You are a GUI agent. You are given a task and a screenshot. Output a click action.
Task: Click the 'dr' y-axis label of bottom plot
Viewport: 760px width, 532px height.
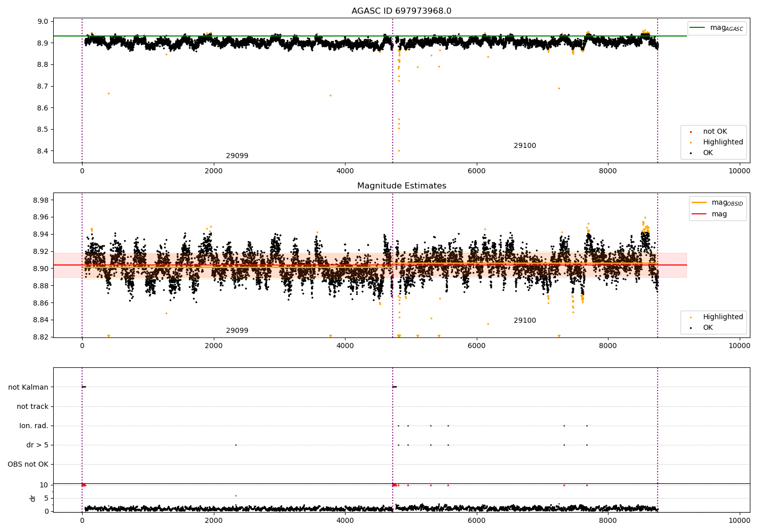[33, 498]
